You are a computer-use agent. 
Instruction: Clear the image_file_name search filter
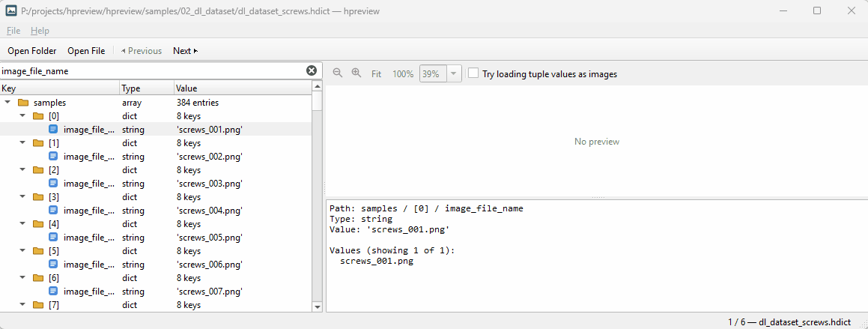point(312,70)
